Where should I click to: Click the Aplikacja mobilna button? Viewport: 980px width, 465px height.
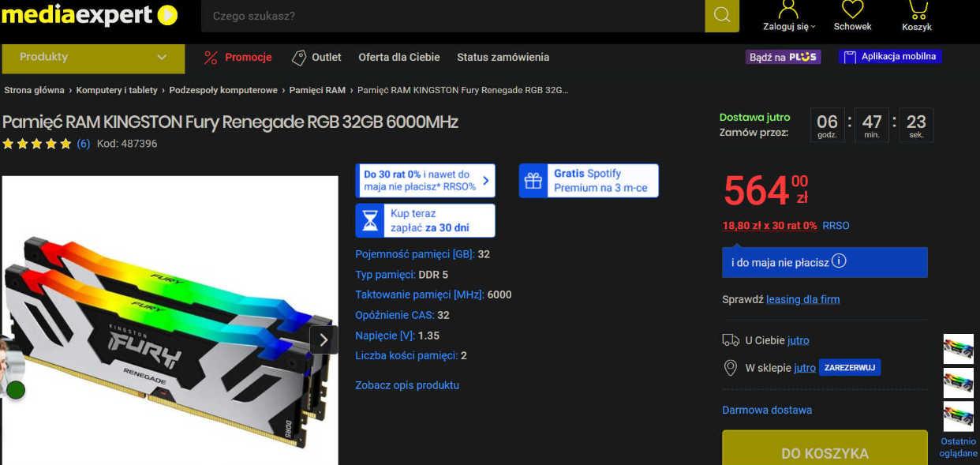(890, 57)
